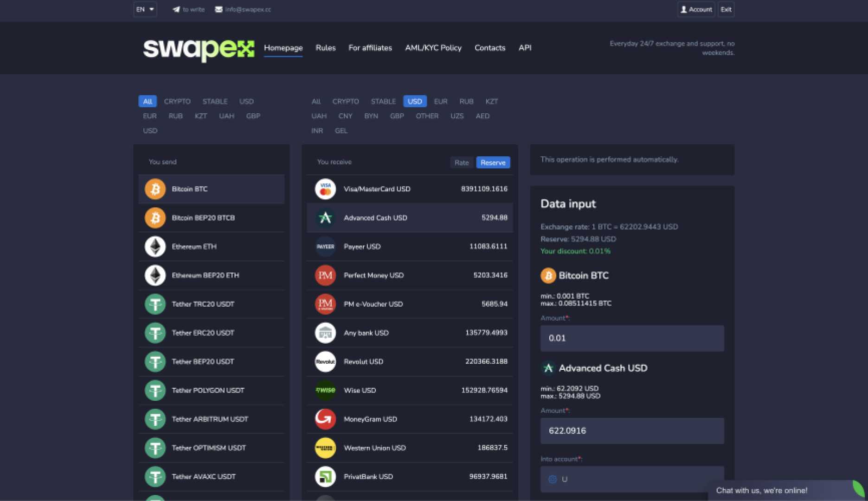This screenshot has width=868, height=501.
Task: Select the GBP filter in send currencies
Action: (x=253, y=116)
